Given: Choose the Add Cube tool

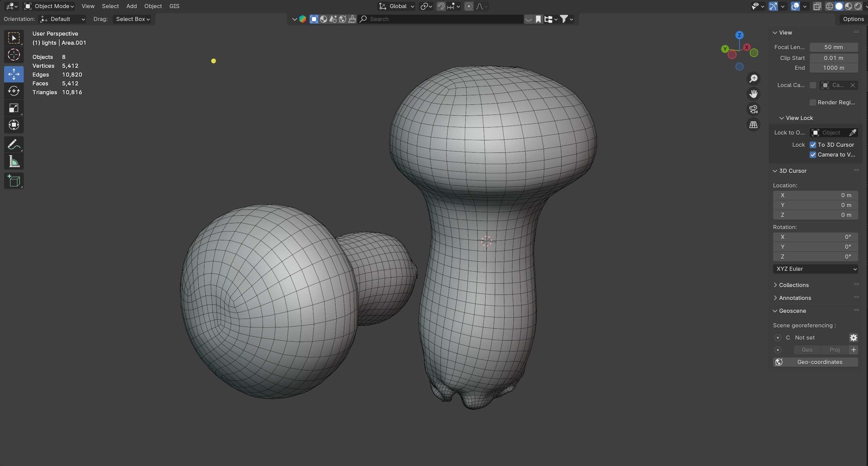Looking at the screenshot, I should (14, 181).
